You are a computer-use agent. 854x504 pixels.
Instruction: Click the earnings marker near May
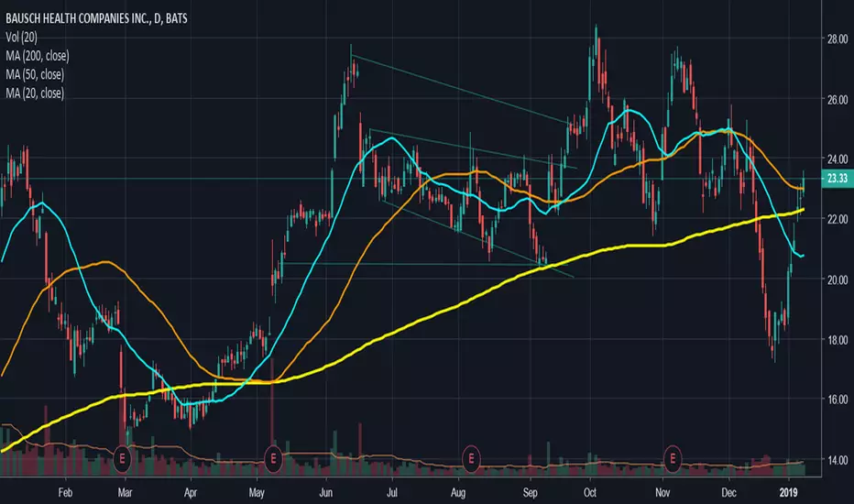273,459
